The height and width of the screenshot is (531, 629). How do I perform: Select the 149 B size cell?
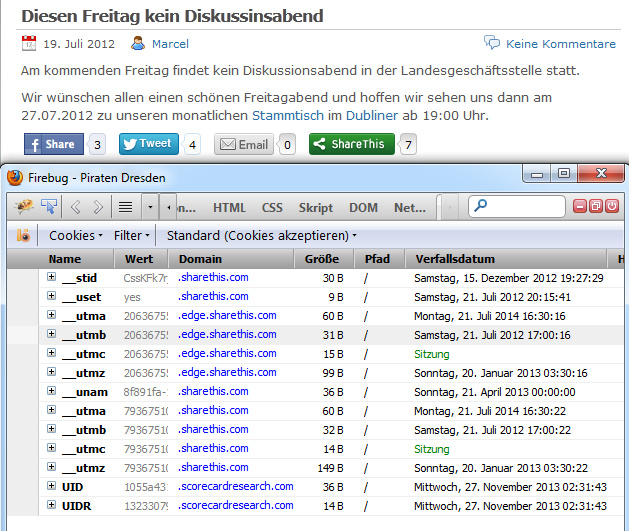click(331, 468)
